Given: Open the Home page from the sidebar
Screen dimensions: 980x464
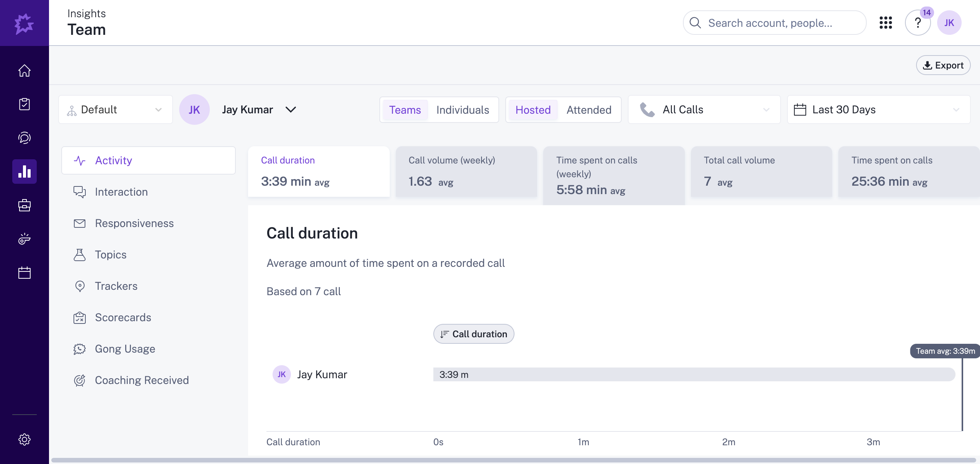Looking at the screenshot, I should tap(24, 70).
